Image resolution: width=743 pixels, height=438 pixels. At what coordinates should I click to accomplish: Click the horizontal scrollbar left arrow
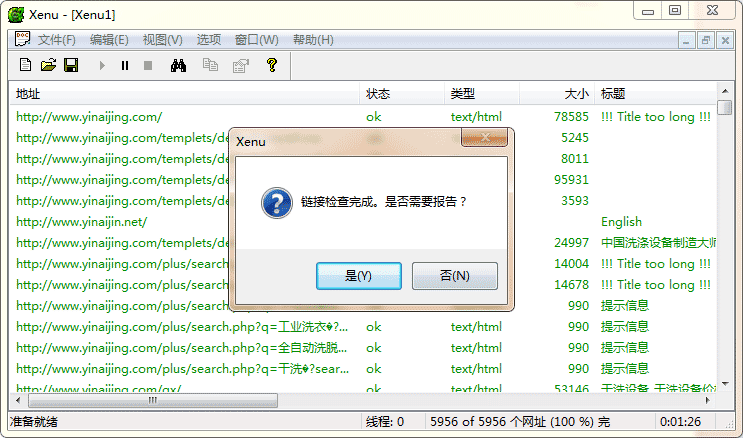coord(18,401)
